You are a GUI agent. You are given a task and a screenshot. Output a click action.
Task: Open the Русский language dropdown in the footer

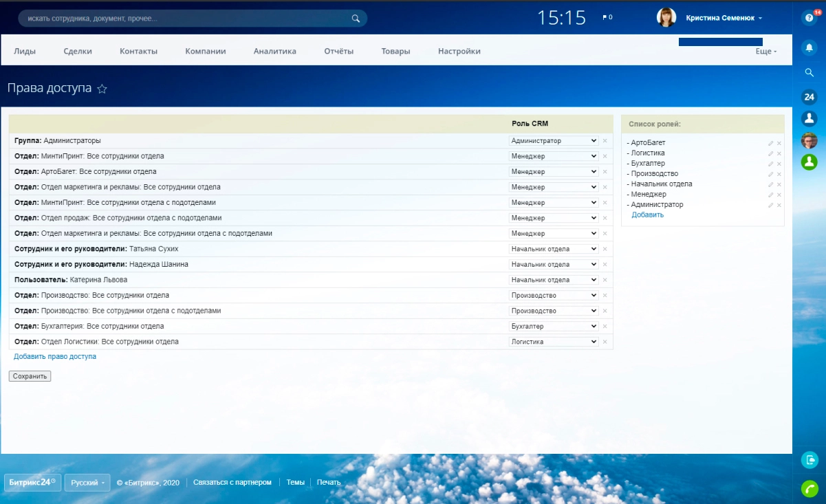tap(87, 483)
